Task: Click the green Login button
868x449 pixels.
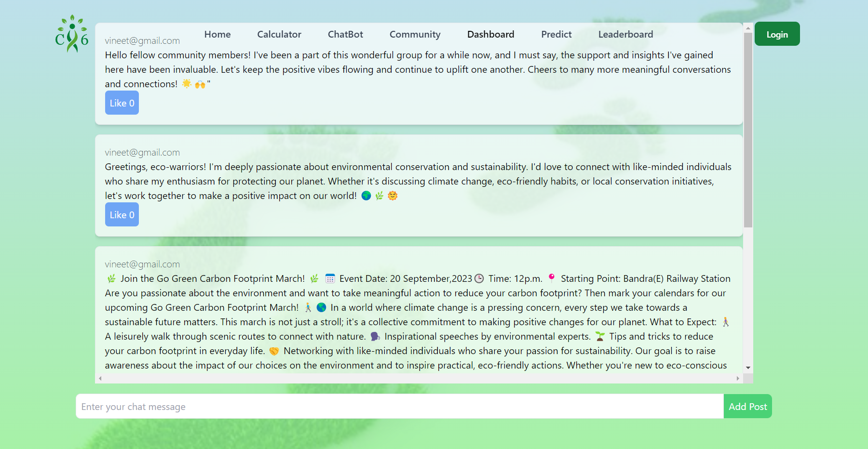Action: click(777, 34)
